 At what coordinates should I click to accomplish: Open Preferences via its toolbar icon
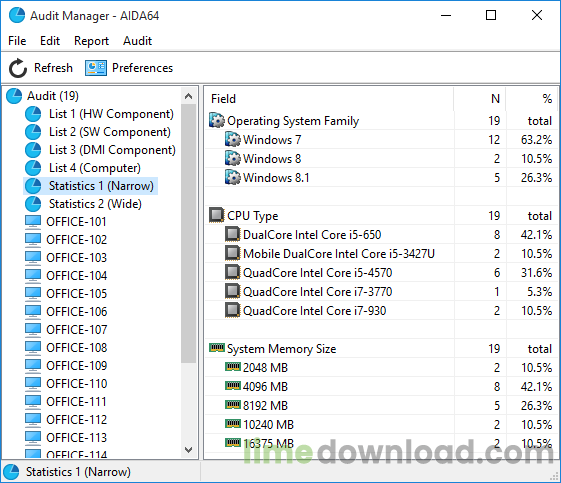(96, 68)
